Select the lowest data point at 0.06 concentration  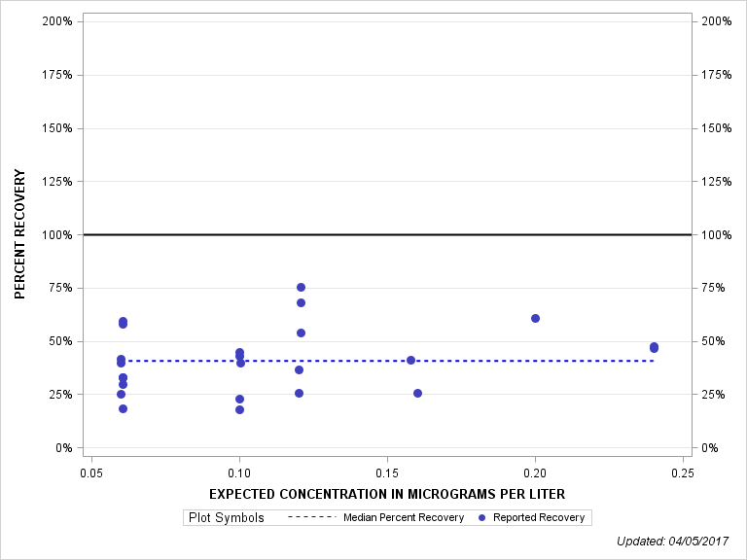(123, 408)
